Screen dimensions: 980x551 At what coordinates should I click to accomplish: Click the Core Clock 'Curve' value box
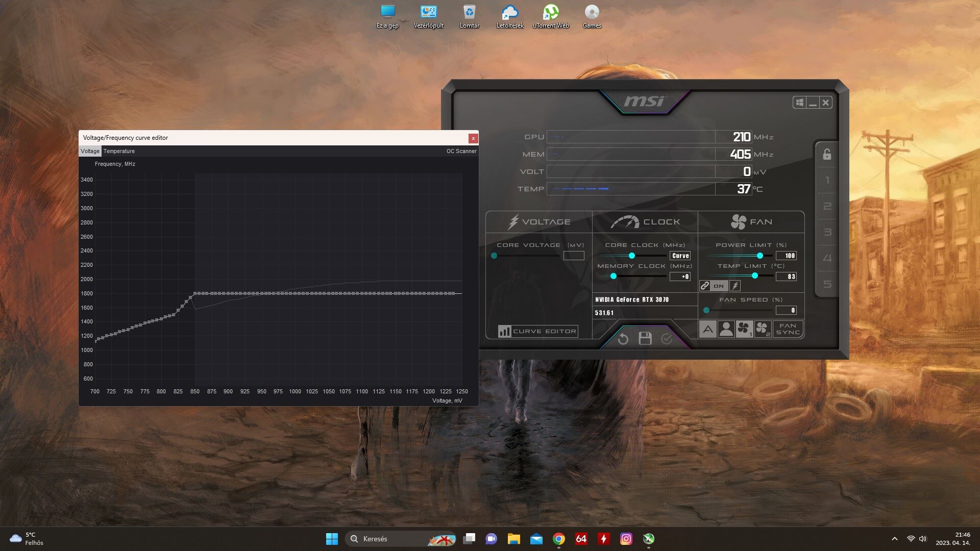(x=680, y=256)
